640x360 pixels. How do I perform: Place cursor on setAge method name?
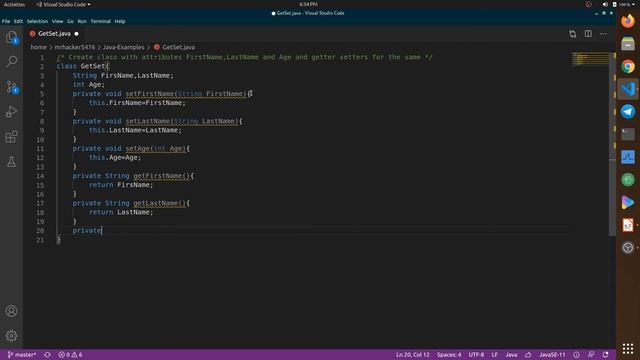(138, 149)
